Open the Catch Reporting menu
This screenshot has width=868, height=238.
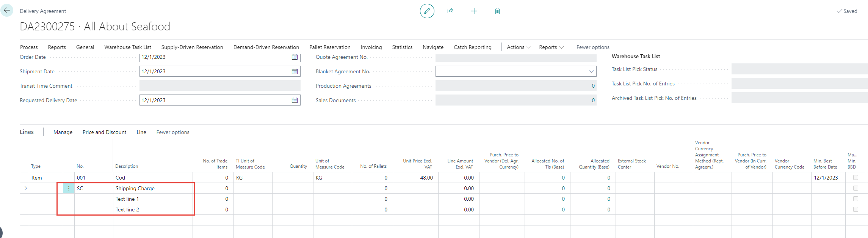(x=472, y=47)
